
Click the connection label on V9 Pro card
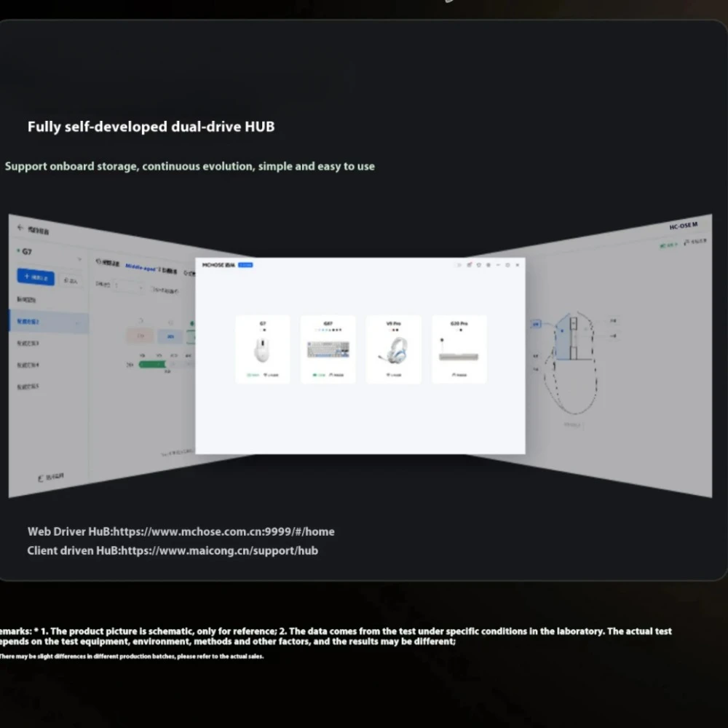point(393,375)
